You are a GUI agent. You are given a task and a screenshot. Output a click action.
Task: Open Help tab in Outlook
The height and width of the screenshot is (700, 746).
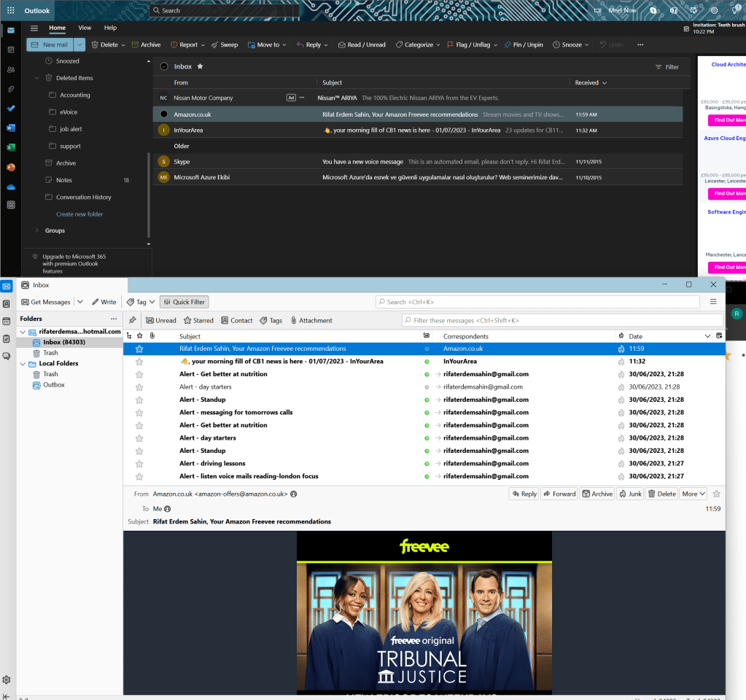click(x=110, y=28)
